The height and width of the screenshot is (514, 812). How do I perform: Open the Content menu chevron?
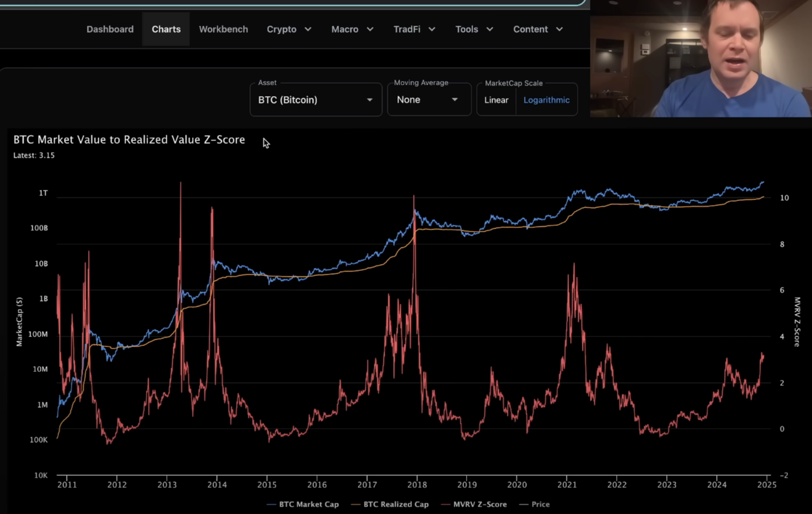pos(560,29)
